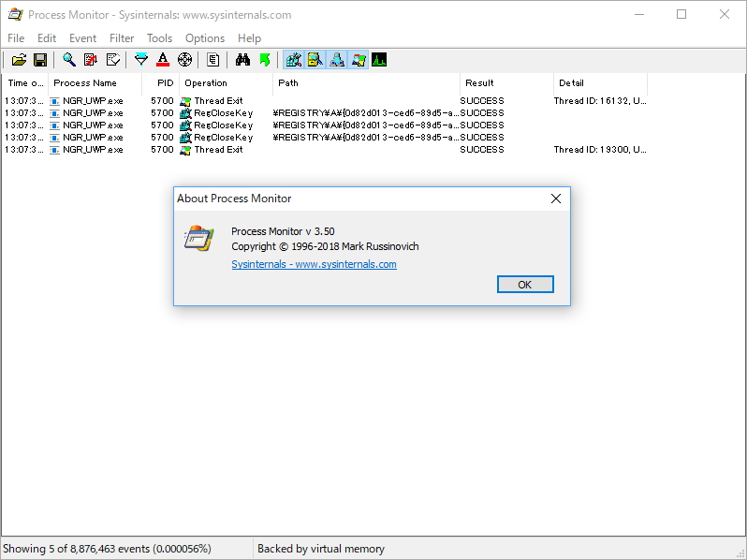The height and width of the screenshot is (560, 747).
Task: Click the Result column header
Action: [x=507, y=83]
